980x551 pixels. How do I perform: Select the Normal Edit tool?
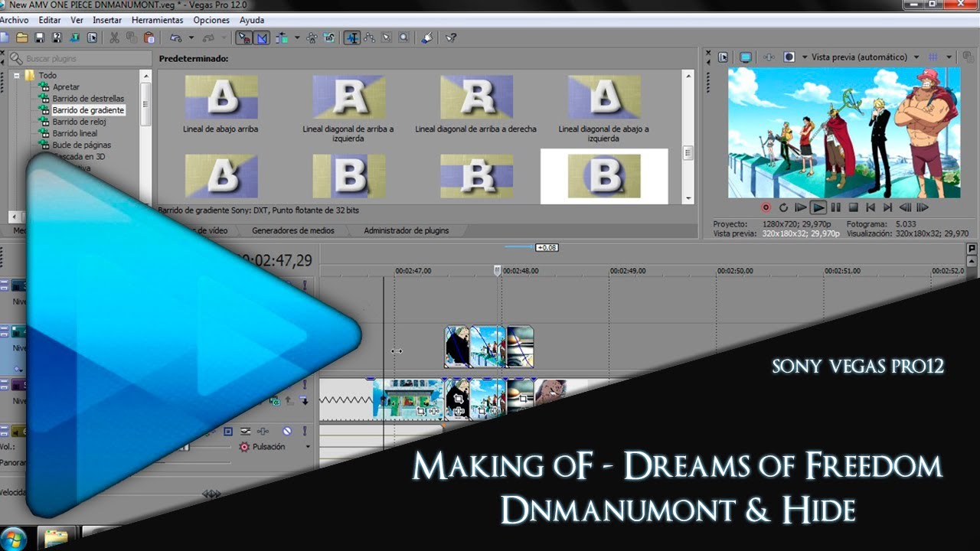352,37
